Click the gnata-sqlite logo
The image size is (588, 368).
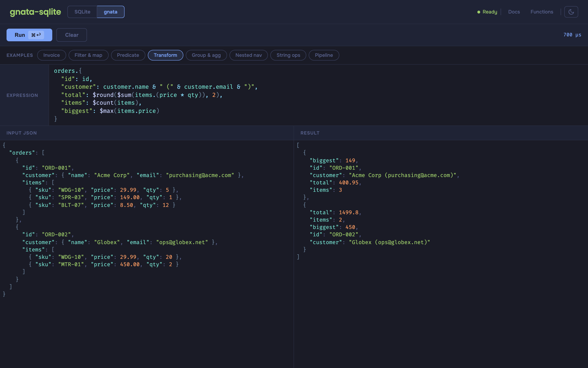pos(35,12)
